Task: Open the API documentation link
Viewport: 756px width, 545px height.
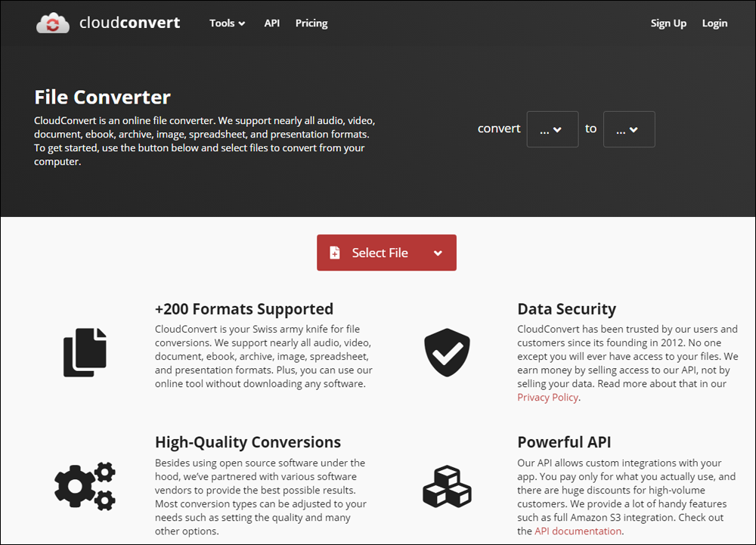Action: point(578,531)
